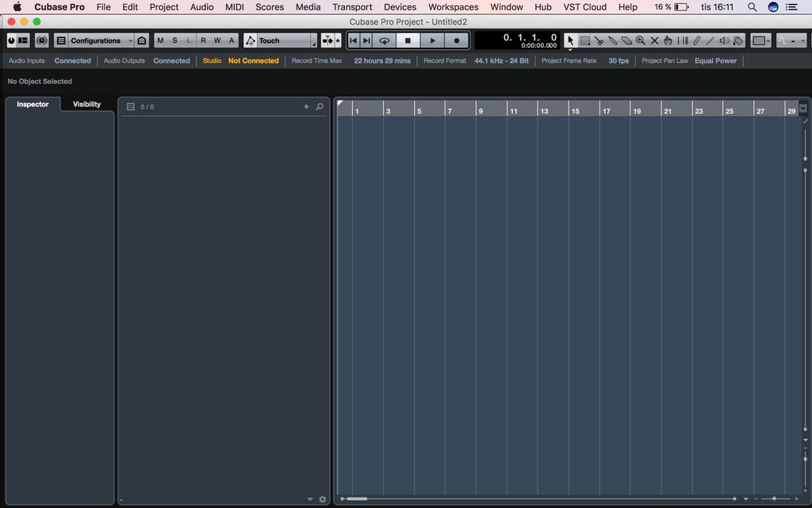Click the Find Tracks icon beside Configurations
812x508 pixels.
(141, 40)
